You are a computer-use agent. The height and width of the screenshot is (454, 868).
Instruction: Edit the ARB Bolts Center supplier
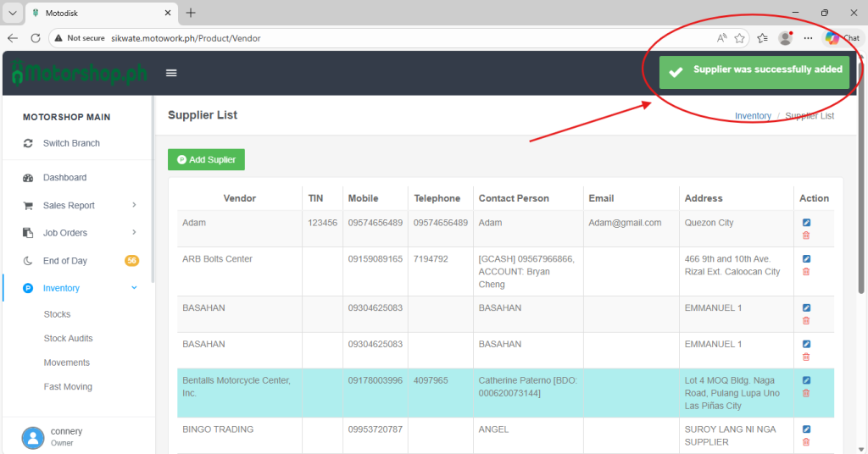coord(806,259)
